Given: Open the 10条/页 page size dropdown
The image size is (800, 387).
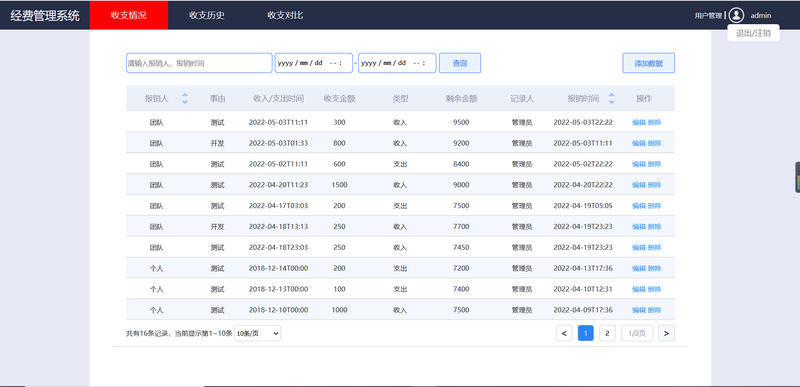Looking at the screenshot, I should coord(258,333).
